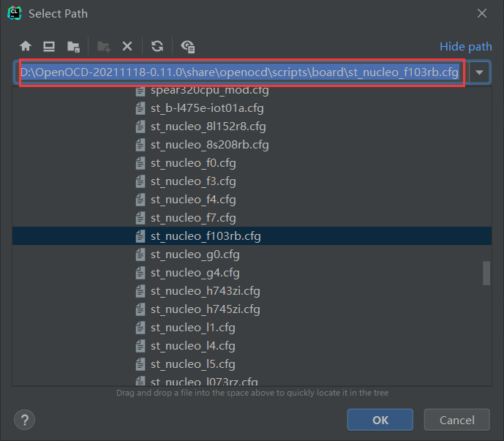Click the file icon beside st_nucleo_l5.cfg
The height and width of the screenshot is (441, 504).
click(140, 364)
